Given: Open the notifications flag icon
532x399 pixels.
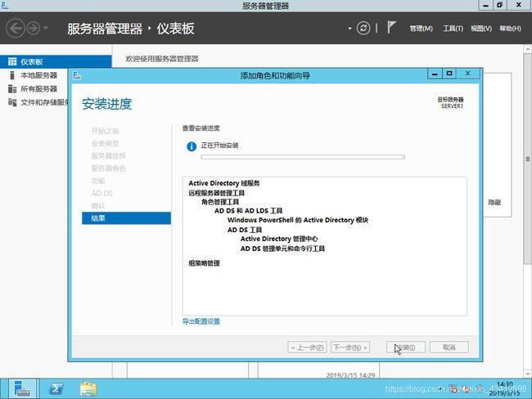Looking at the screenshot, I should pyautogui.click(x=391, y=27).
